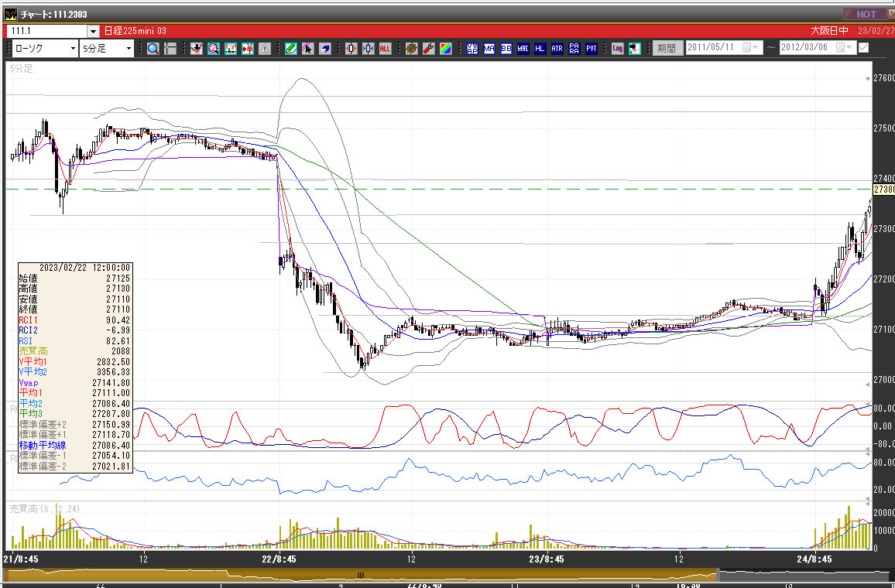The width and height of the screenshot is (895, 588).
Task: Toggle the BB Bollinger Bands indicator
Action: 506,49
